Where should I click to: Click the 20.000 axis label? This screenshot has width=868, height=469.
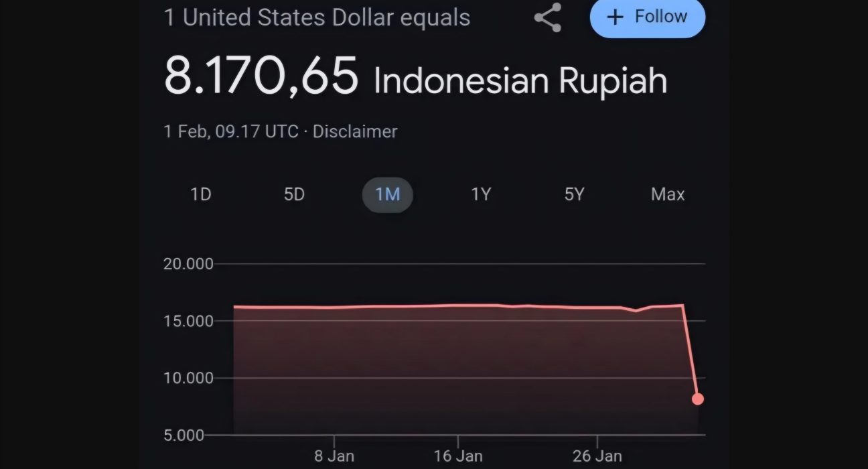[x=188, y=264]
